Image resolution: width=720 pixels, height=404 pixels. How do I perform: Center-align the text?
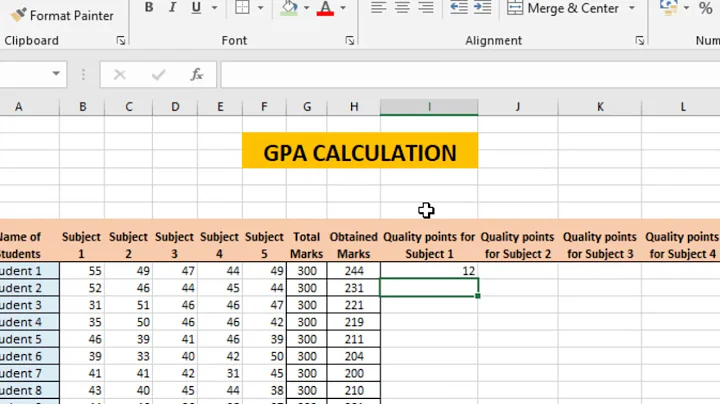tap(402, 7)
